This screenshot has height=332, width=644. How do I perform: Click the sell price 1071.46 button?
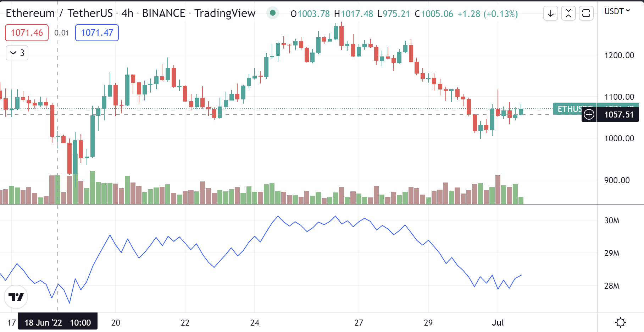(27, 33)
